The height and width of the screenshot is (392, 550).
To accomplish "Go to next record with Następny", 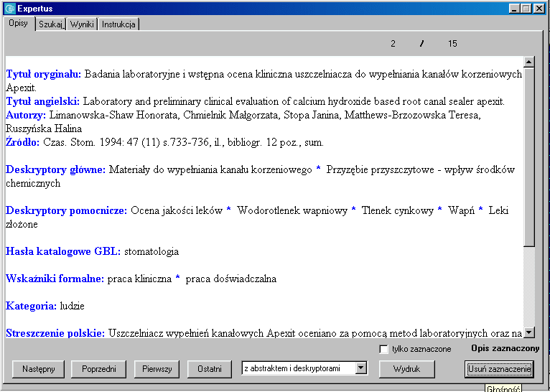I will [38, 369].
